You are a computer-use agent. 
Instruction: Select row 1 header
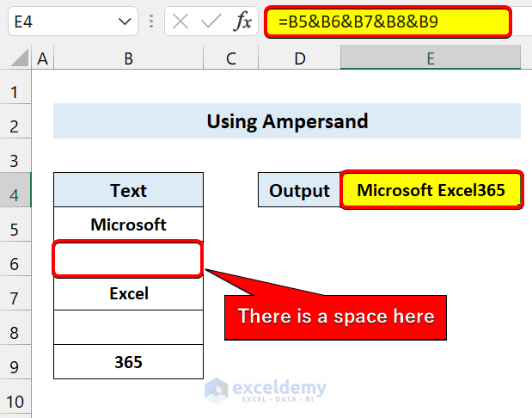tap(15, 87)
